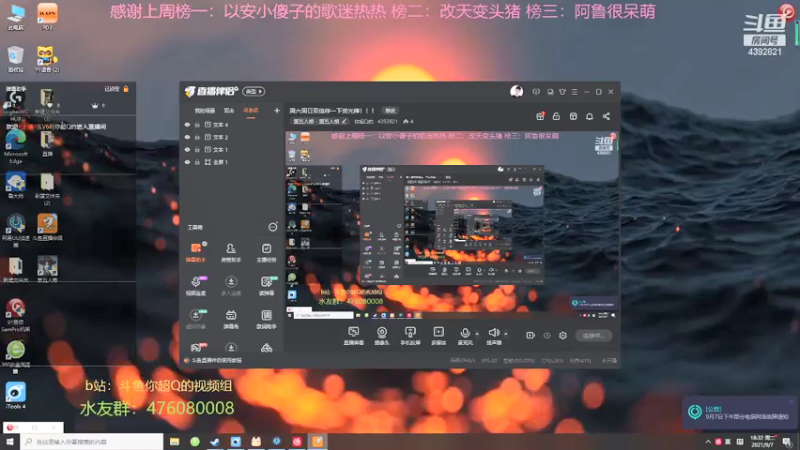Click the 修改 edit title button
This screenshot has height=450, width=800.
[x=390, y=111]
